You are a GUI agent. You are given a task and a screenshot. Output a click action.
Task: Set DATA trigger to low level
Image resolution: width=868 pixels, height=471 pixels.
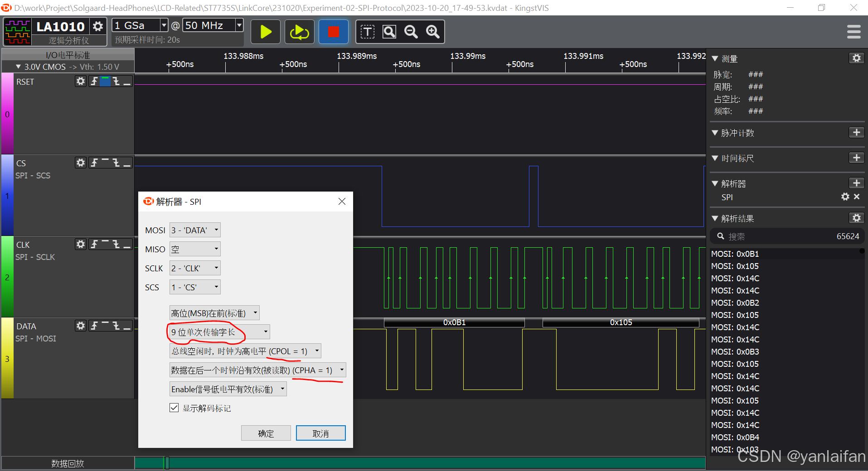click(127, 326)
